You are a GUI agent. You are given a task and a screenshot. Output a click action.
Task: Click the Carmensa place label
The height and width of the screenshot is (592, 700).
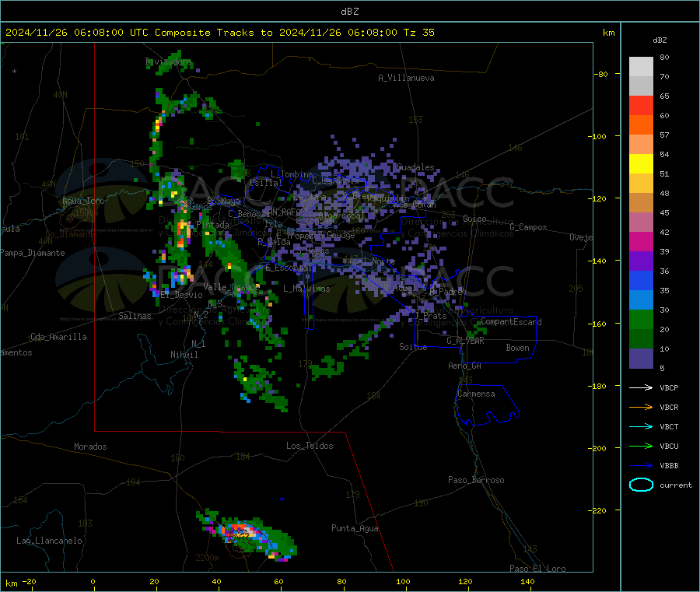476,394
